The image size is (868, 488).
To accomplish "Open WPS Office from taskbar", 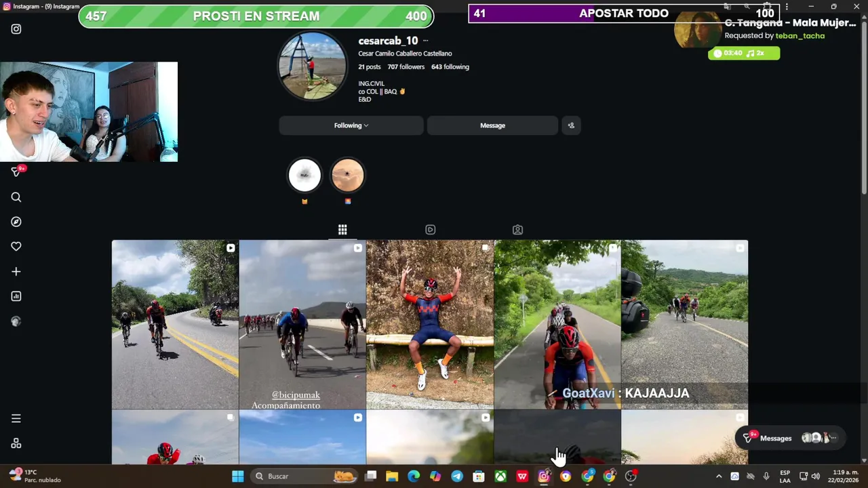I will click(x=522, y=476).
